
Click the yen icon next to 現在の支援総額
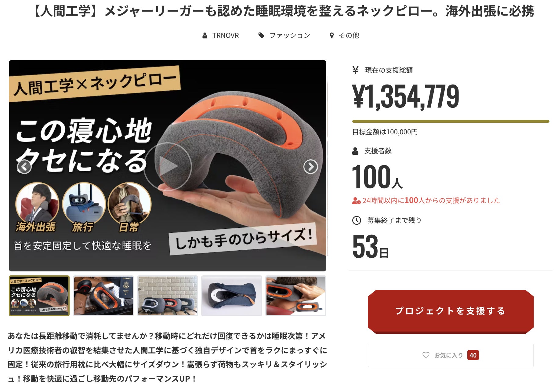[x=355, y=70]
